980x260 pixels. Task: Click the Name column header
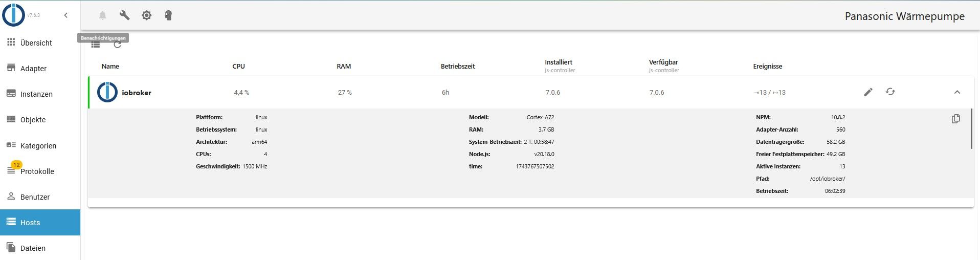click(110, 66)
